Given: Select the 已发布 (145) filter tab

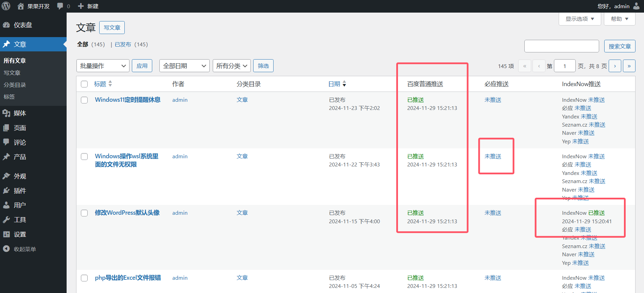Looking at the screenshot, I should click(x=131, y=44).
